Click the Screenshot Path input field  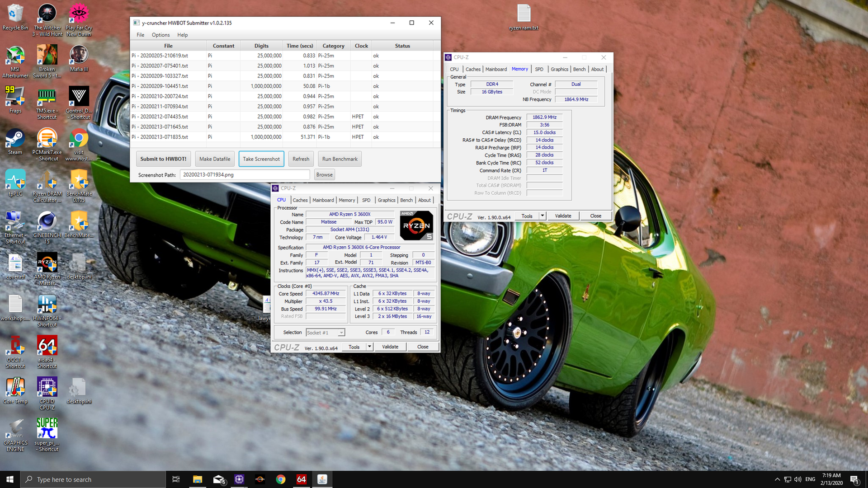(245, 175)
